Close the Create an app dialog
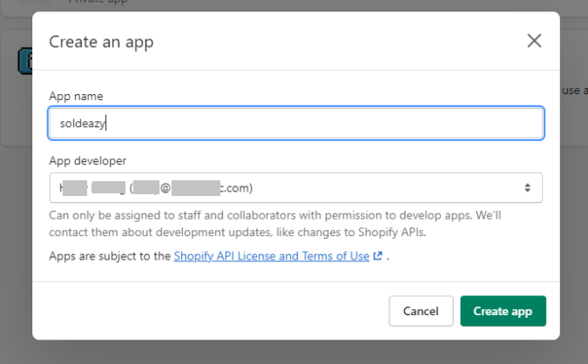Viewport: 588px width, 364px height. click(x=534, y=41)
